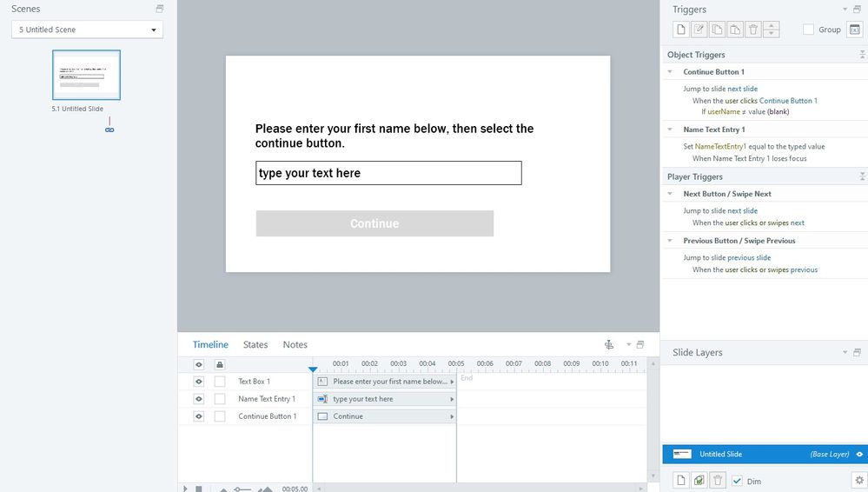Zoom in timeline large mountain icon
Screen dimensions: 868x492
(x=266, y=489)
